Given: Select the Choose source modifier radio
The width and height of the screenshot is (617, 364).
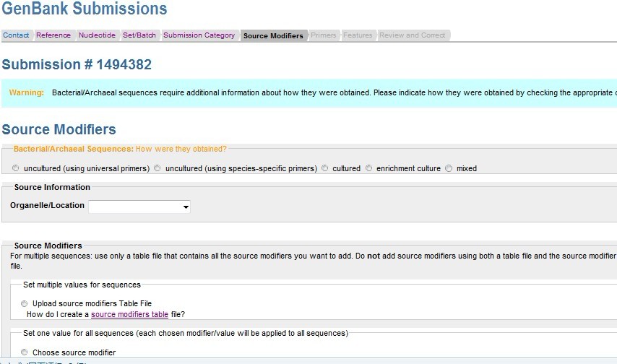Looking at the screenshot, I should point(25,352).
